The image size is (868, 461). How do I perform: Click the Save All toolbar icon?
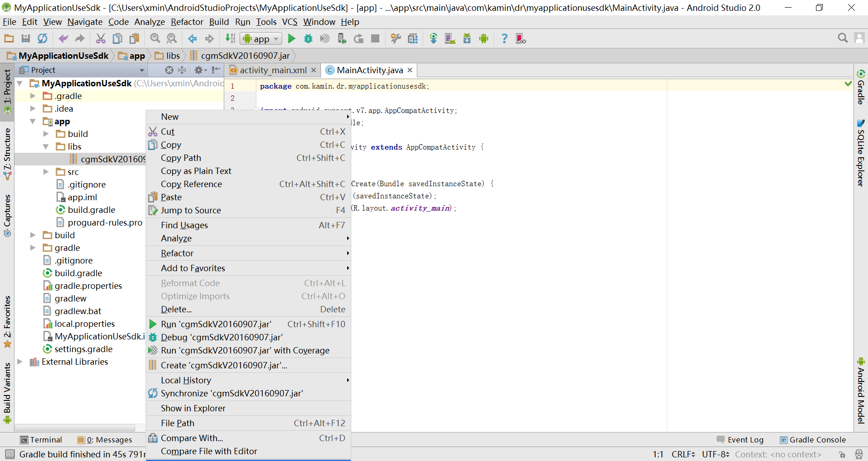point(26,39)
